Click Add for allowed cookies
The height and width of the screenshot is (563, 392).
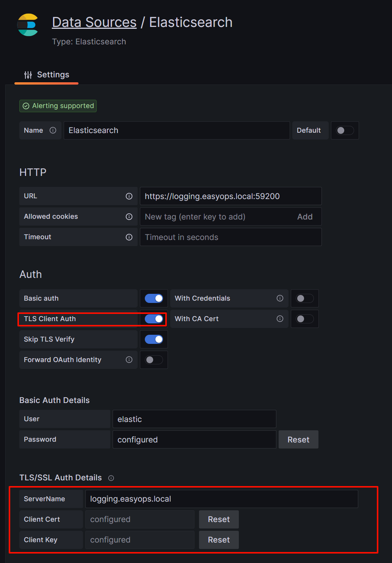[x=305, y=217]
